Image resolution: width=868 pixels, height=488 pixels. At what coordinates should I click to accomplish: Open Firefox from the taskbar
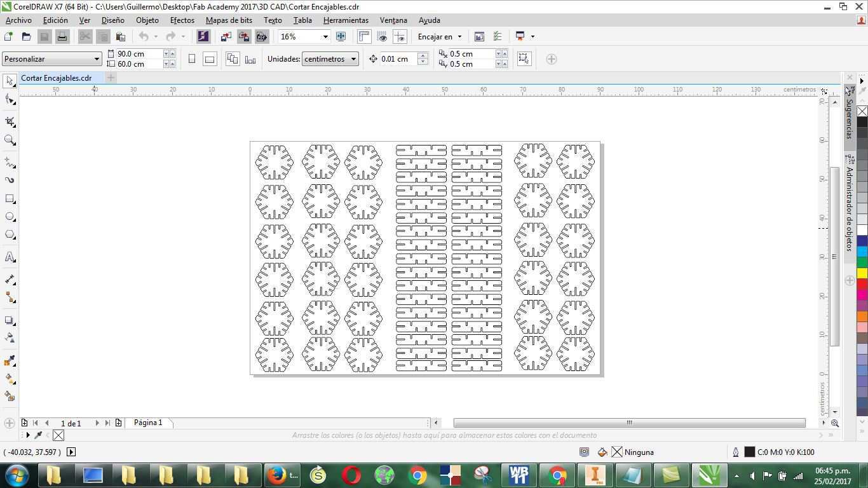pos(283,475)
